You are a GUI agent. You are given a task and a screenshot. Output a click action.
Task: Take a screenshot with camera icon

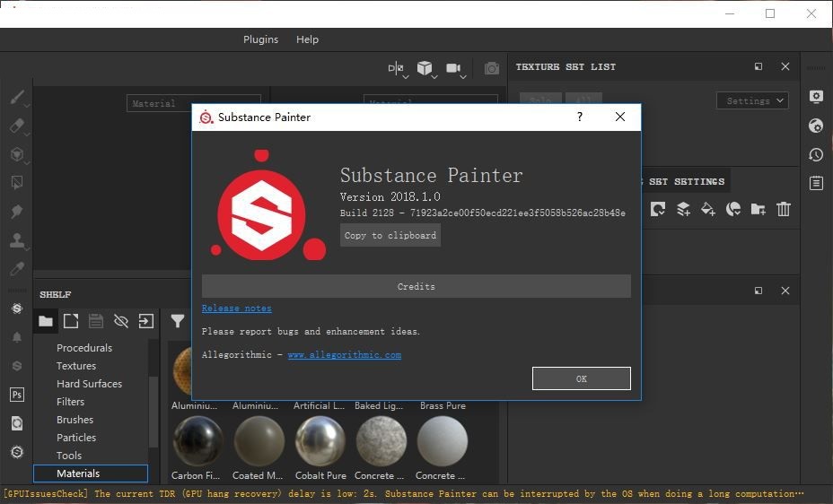pyautogui.click(x=491, y=68)
